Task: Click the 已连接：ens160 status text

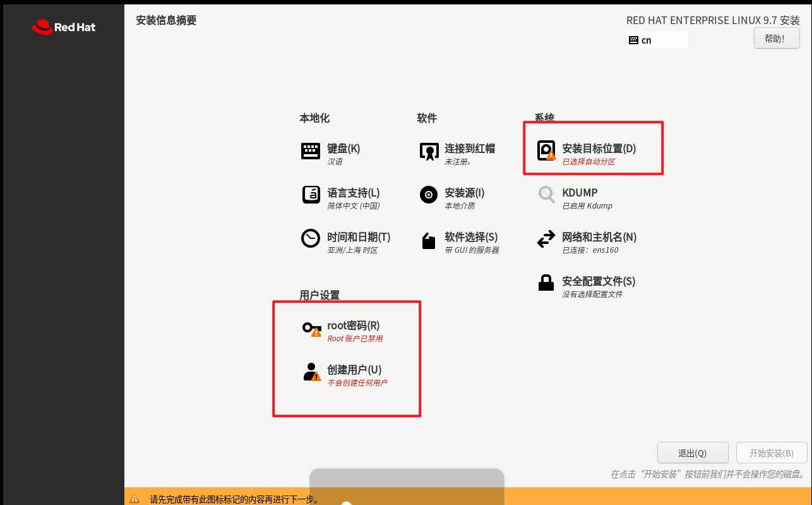Action: point(590,250)
